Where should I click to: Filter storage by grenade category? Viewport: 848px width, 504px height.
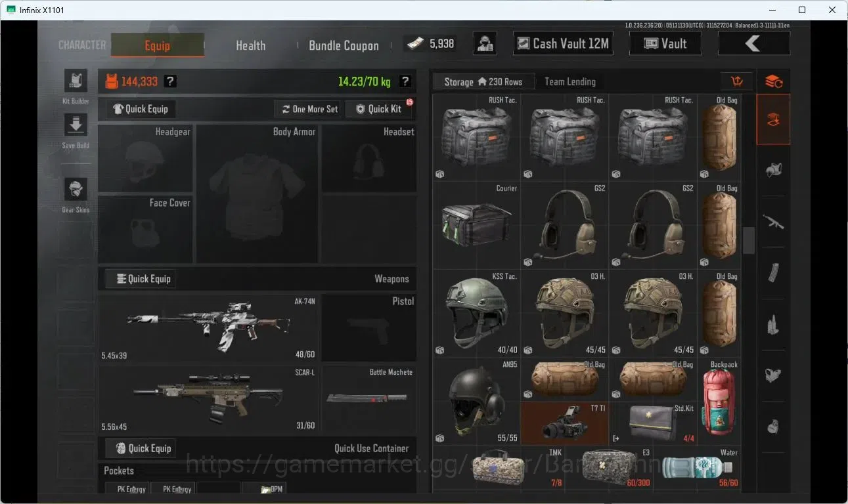click(773, 427)
